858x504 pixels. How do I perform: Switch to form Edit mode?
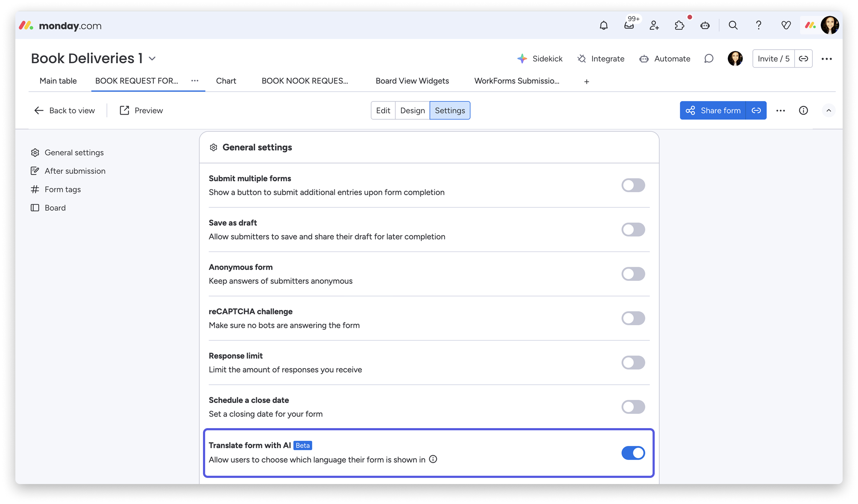click(x=383, y=110)
